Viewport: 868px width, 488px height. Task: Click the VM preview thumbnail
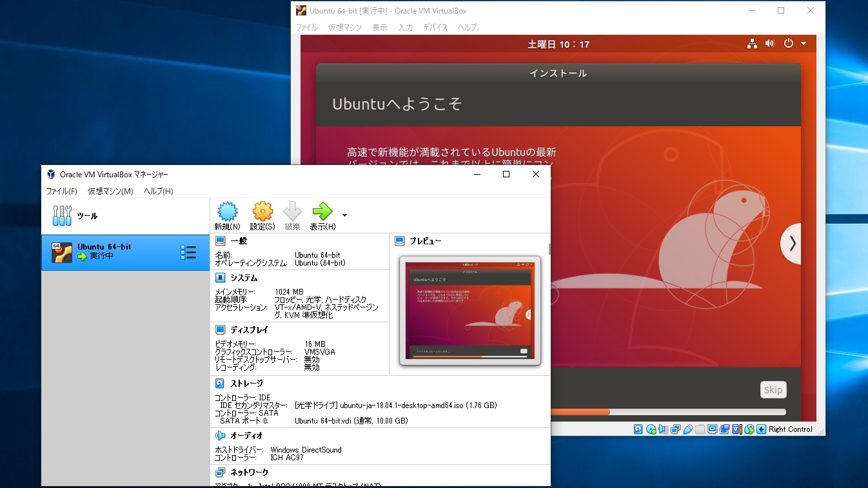click(x=470, y=311)
